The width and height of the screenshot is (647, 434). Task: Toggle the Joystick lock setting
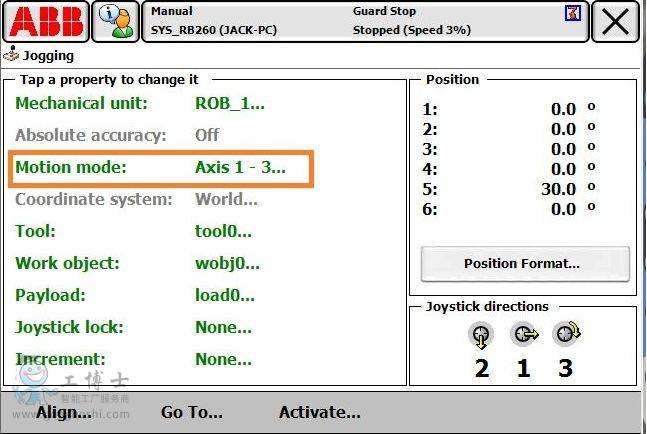coord(223,327)
